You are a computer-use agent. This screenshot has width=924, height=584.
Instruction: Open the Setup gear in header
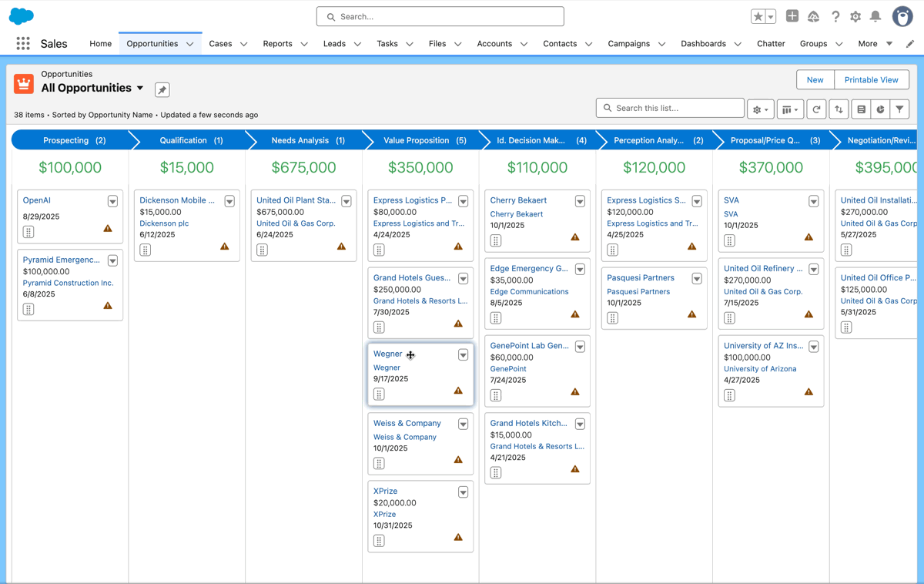click(x=855, y=16)
